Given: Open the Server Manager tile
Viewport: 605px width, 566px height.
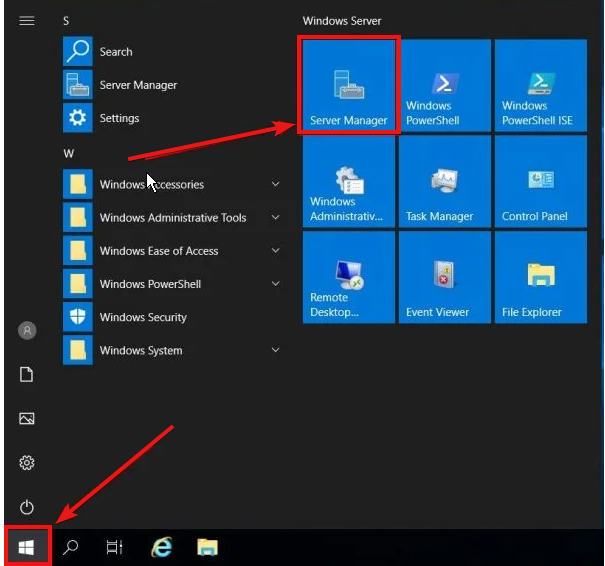Looking at the screenshot, I should pyautogui.click(x=349, y=86).
